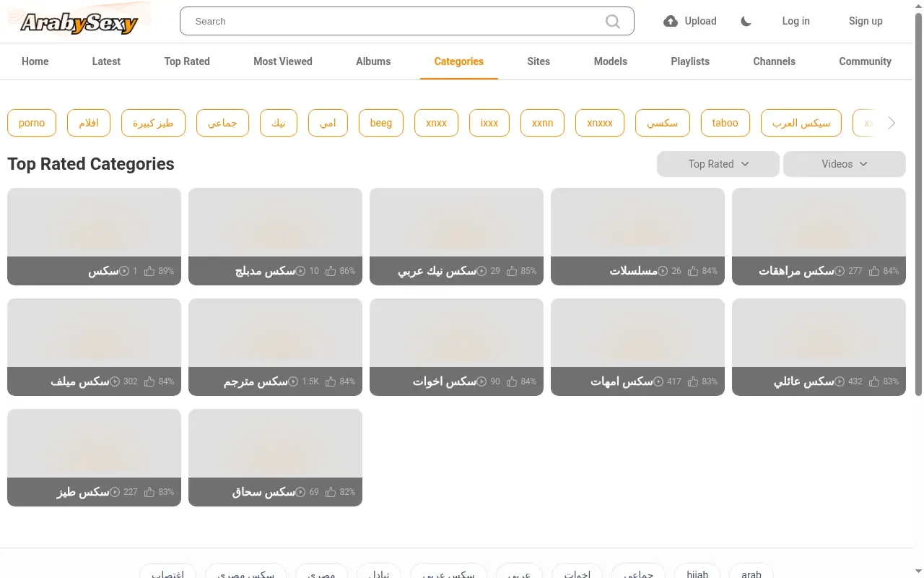Viewport: 924px width, 578px height.
Task: Click the site logo in the header
Action: pyautogui.click(x=79, y=22)
